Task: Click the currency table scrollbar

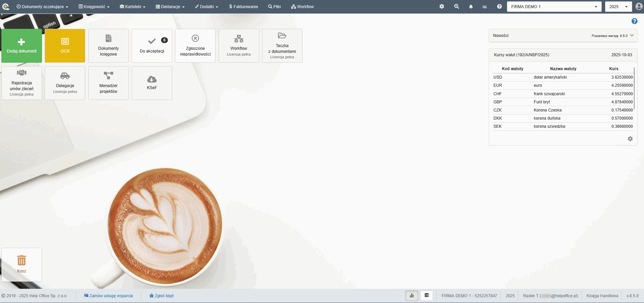Action: click(x=634, y=89)
